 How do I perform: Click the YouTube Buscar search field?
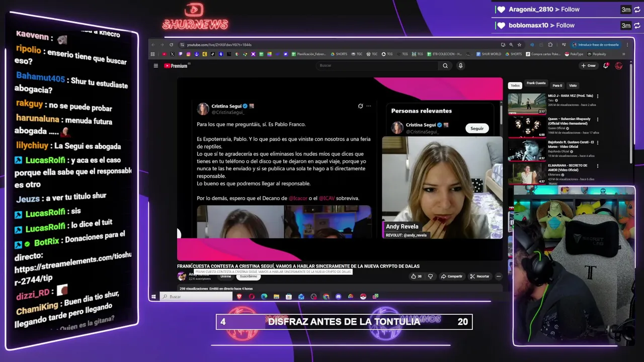click(377, 65)
